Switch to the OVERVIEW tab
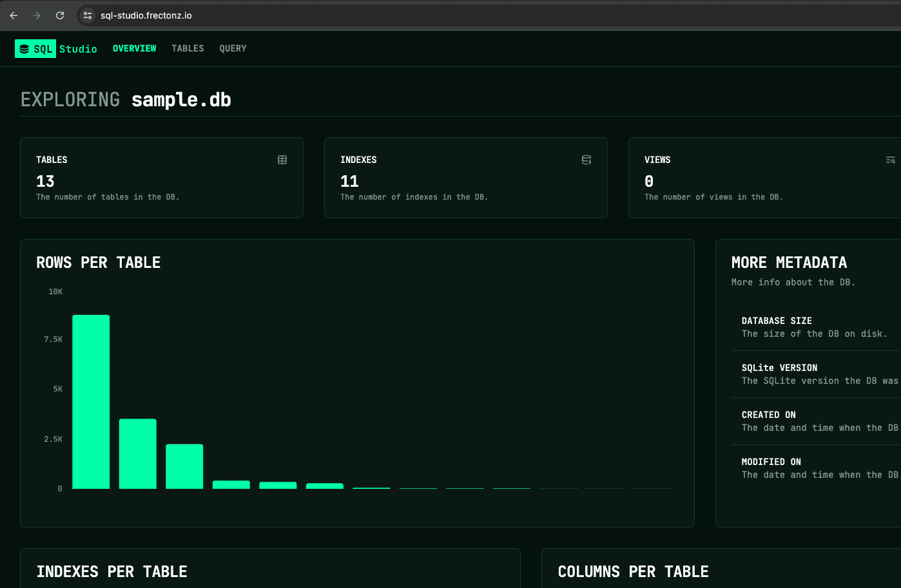The image size is (901, 588). pos(135,48)
